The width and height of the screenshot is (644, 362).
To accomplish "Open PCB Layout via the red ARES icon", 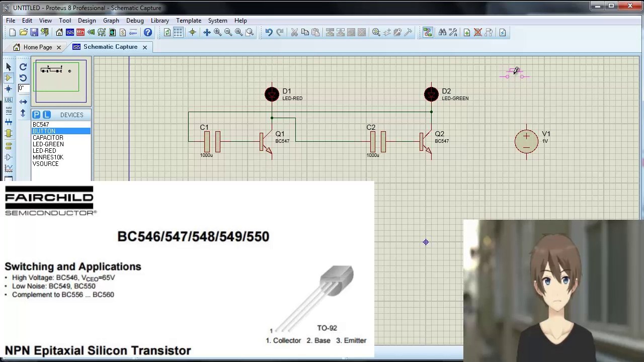I will [x=80, y=33].
